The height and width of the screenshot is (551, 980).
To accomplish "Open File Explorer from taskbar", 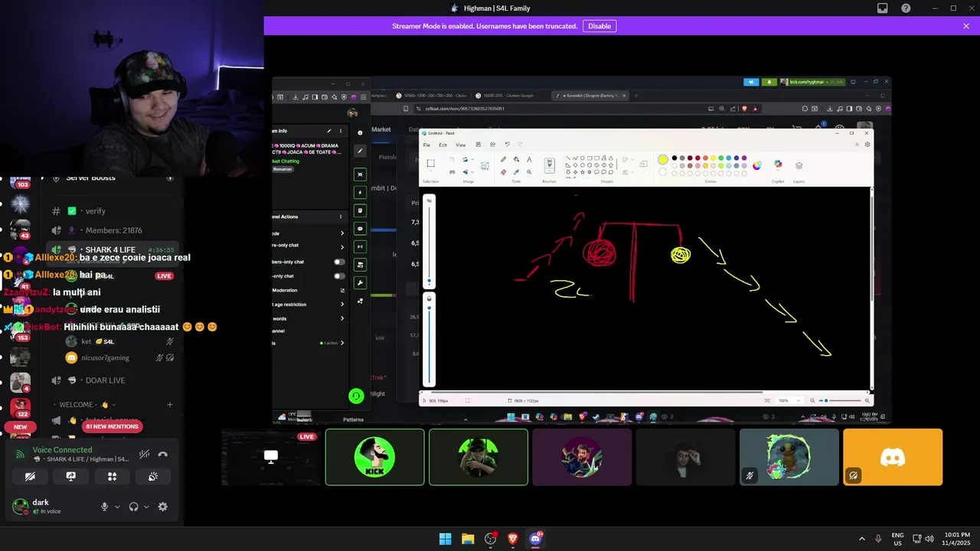I will coord(468,539).
